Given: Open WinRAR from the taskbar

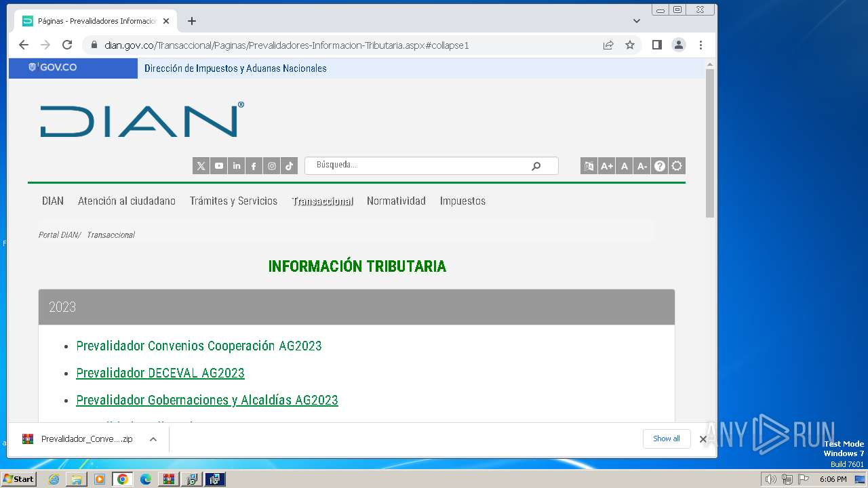Looking at the screenshot, I should point(168,479).
